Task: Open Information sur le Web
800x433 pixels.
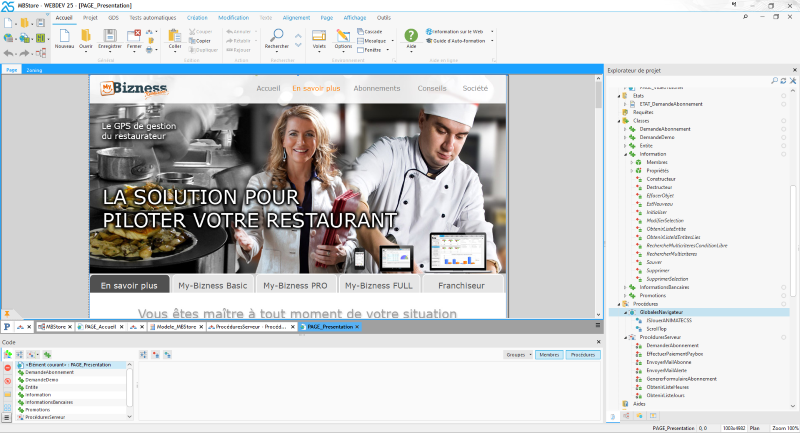Action: click(x=455, y=32)
